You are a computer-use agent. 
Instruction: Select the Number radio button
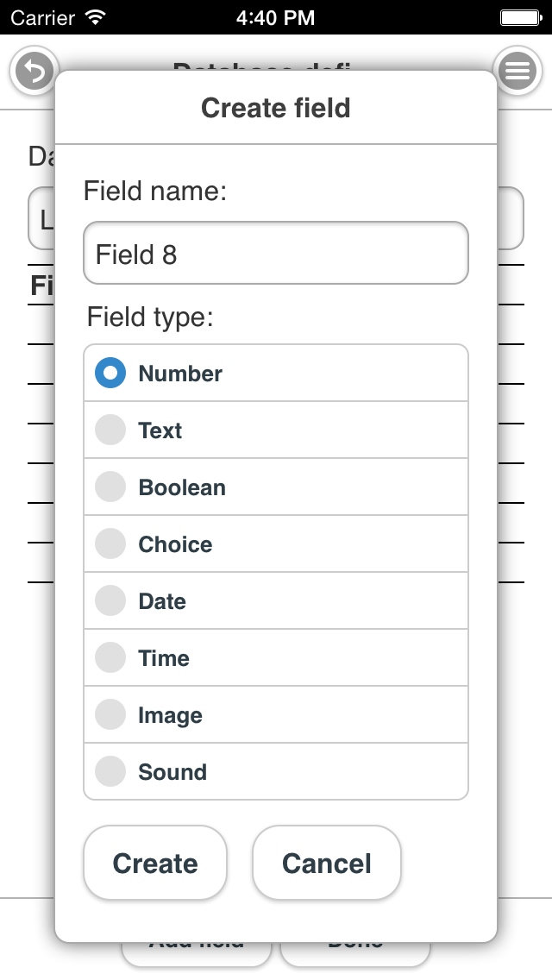pyautogui.click(x=110, y=374)
